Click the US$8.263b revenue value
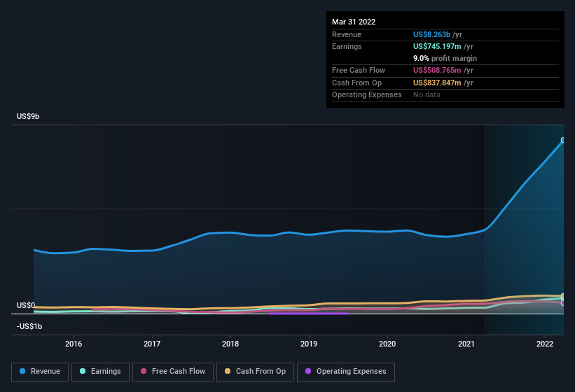575x392 pixels. [431, 34]
